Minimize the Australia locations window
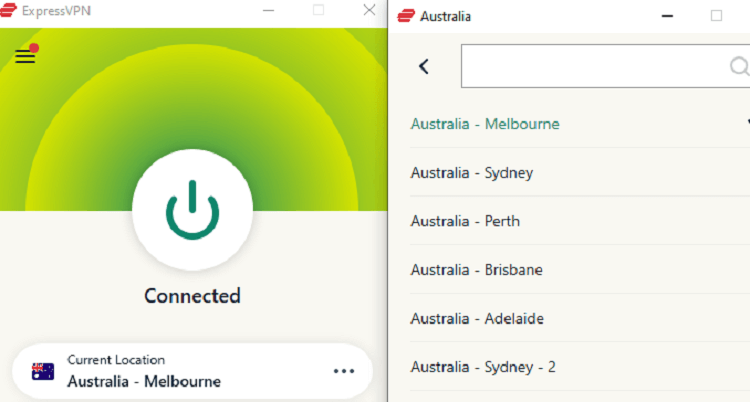This screenshot has height=402, width=750. [667, 16]
